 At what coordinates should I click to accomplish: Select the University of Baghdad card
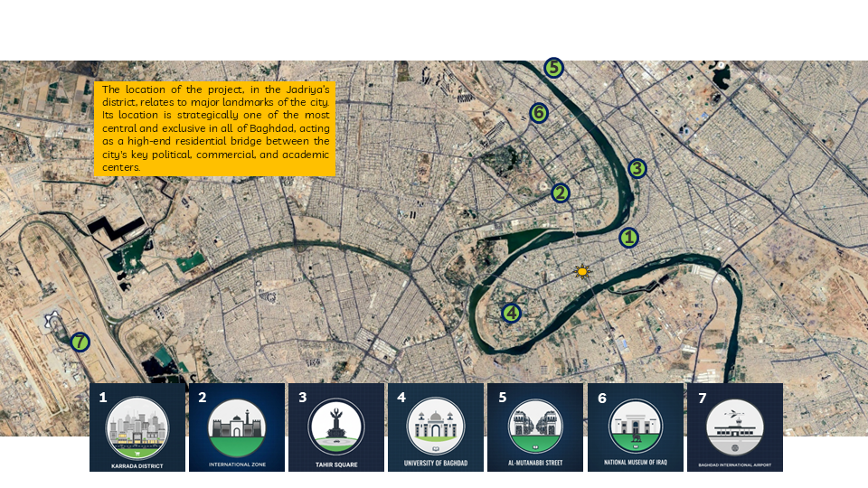point(436,427)
